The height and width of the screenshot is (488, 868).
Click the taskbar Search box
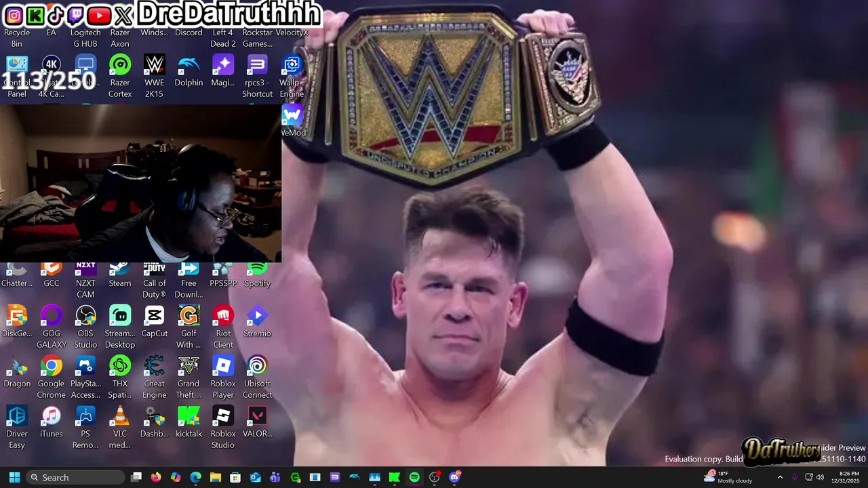point(76,477)
